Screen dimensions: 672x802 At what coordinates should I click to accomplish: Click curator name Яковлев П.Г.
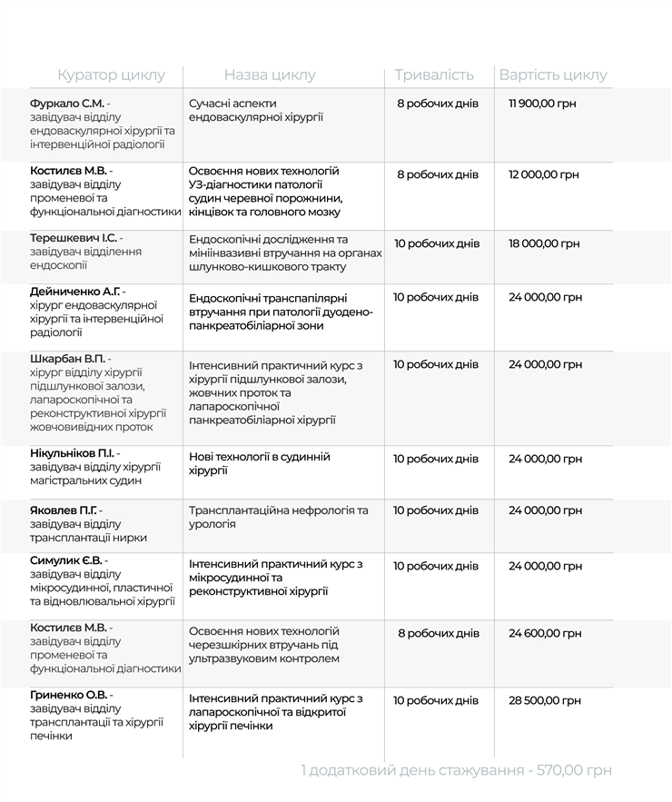pyautogui.click(x=63, y=510)
